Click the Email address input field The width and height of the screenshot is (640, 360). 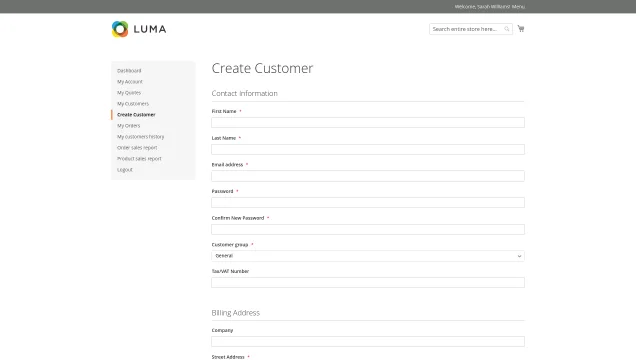368,176
